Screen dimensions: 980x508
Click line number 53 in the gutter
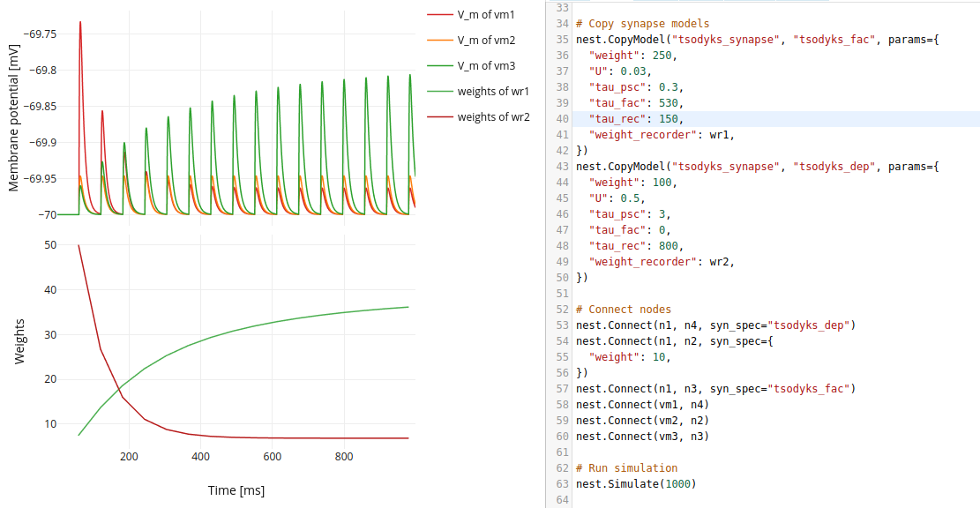(563, 325)
